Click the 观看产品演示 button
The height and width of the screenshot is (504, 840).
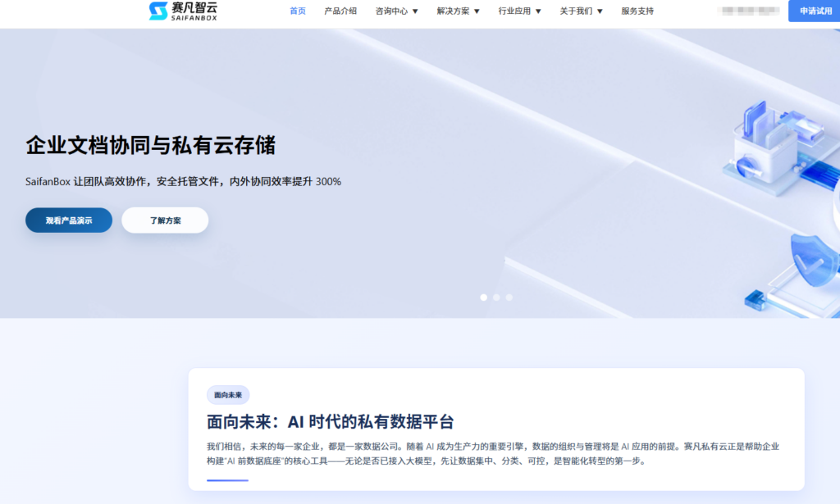point(69,220)
